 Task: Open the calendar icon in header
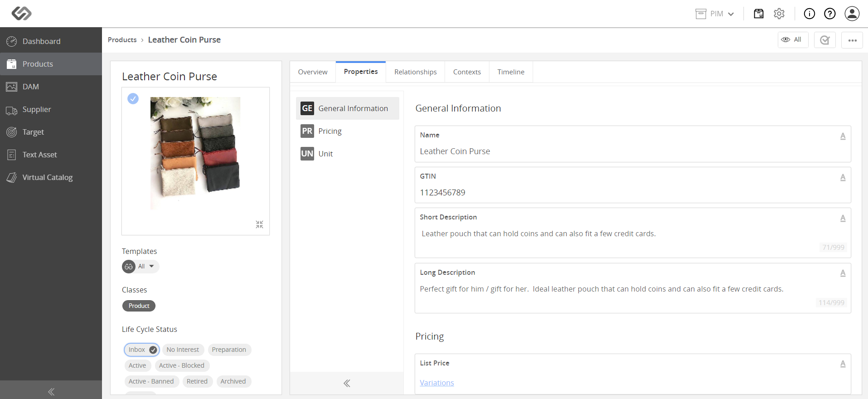[x=758, y=14]
